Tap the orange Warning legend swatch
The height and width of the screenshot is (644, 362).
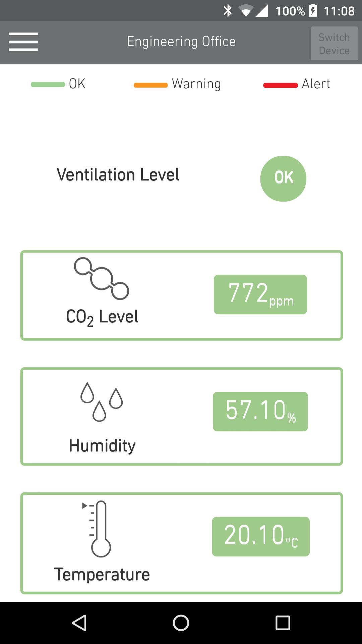tap(151, 85)
